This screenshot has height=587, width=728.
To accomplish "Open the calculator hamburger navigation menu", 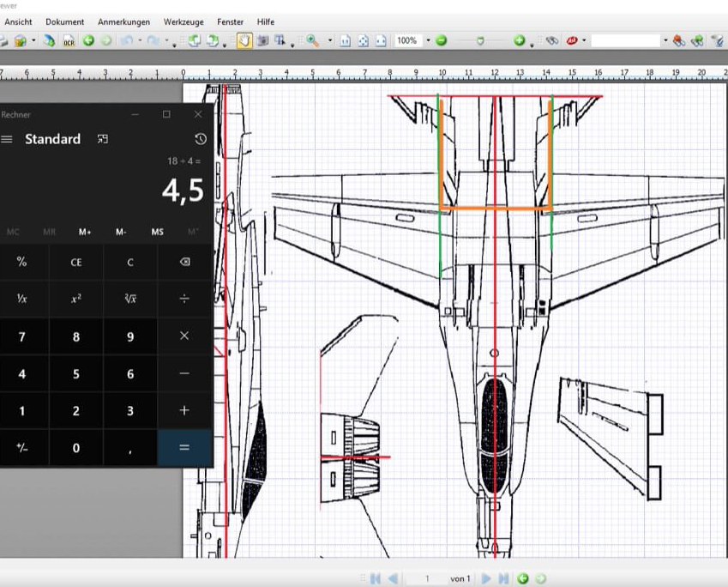I will [x=7, y=139].
